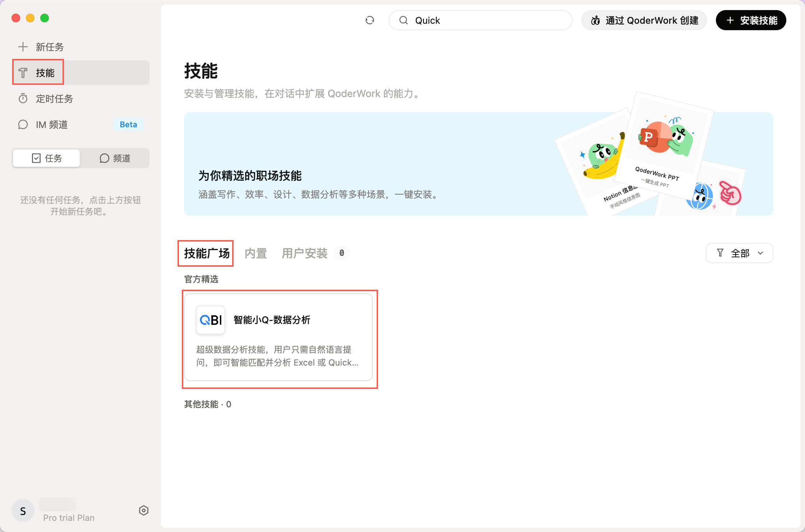Click the S user avatar
805x532 pixels.
[23, 510]
